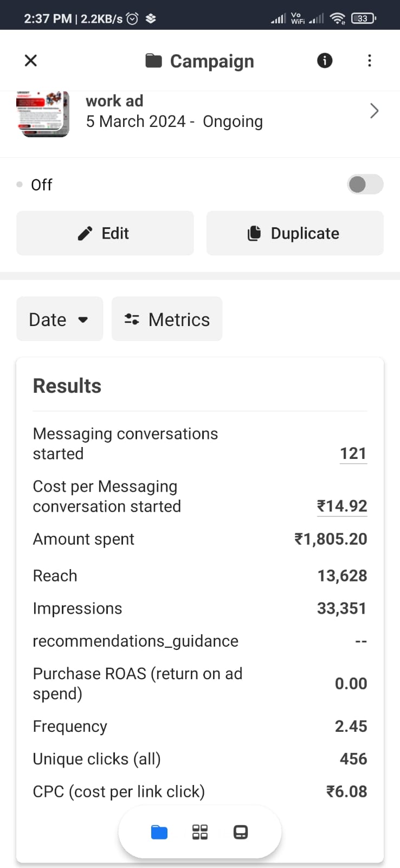
Task: Tap the pencil icon on Edit
Action: [x=85, y=233]
